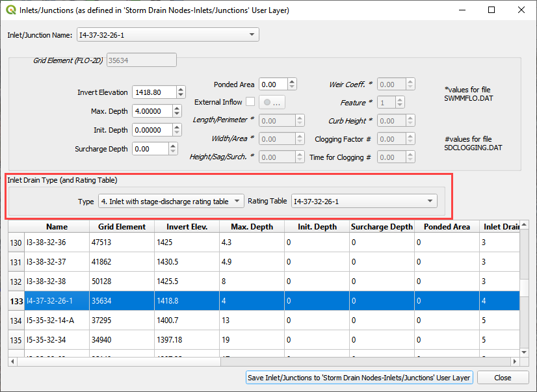This screenshot has width=537, height=392.
Task: Open the Inlet/Junction Name dropdown
Action: point(167,34)
